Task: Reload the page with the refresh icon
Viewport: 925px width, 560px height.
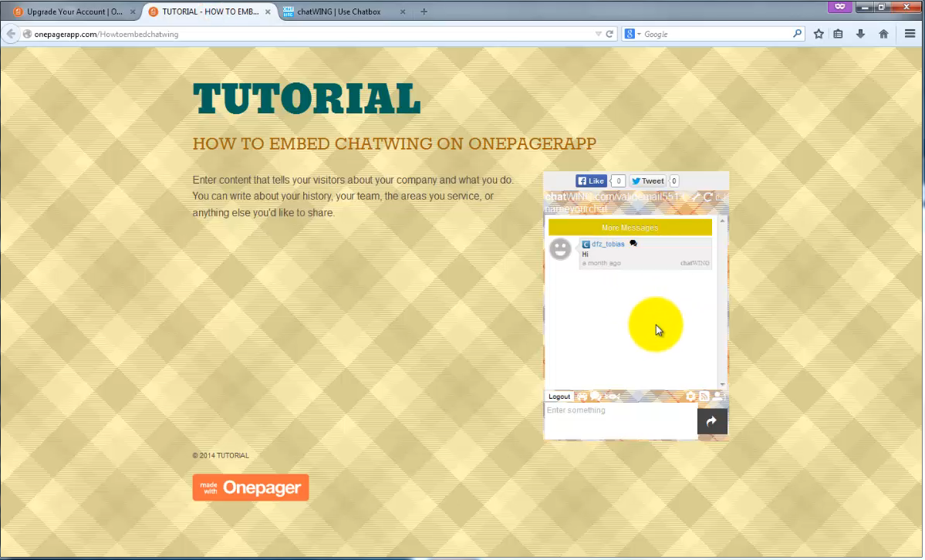Action: coord(609,34)
